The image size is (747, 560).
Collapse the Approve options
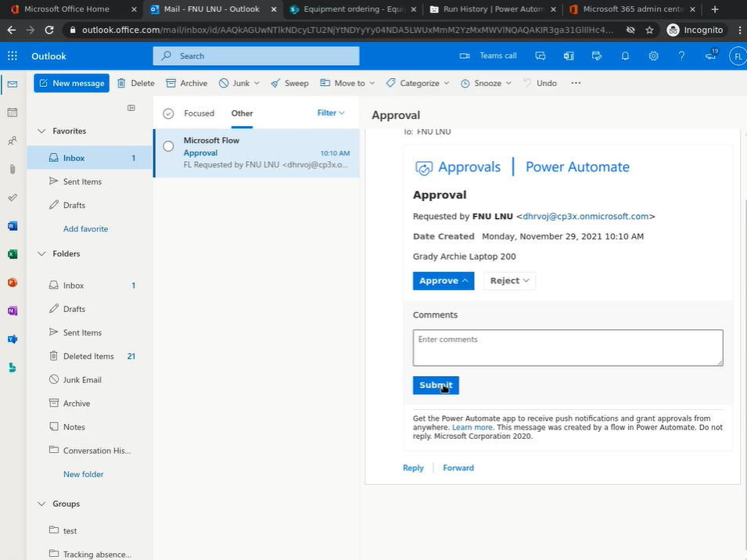(x=443, y=281)
